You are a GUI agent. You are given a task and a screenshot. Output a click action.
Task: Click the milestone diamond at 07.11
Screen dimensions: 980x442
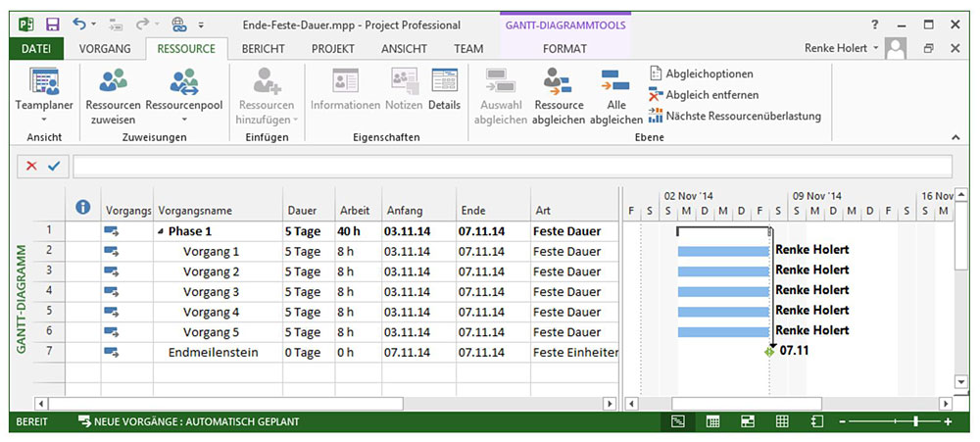tap(768, 352)
